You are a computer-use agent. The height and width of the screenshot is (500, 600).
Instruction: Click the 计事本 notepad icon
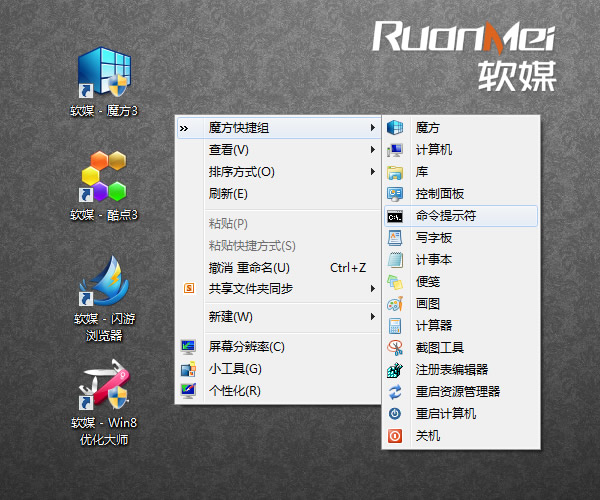coord(395,260)
